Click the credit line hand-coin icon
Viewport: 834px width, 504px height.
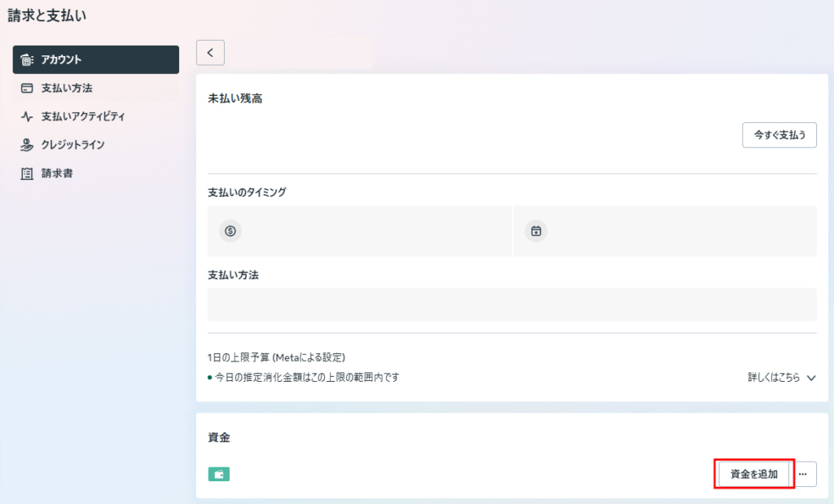pos(27,145)
